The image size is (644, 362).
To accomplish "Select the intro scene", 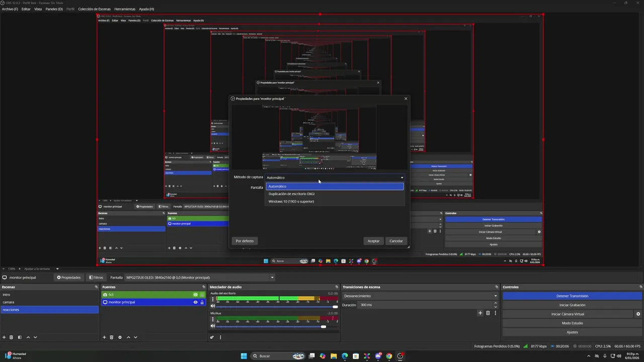I will pos(49,295).
